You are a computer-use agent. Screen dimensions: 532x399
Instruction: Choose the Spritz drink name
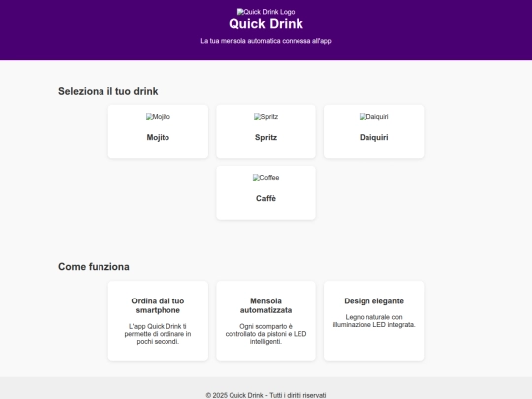pyautogui.click(x=266, y=137)
